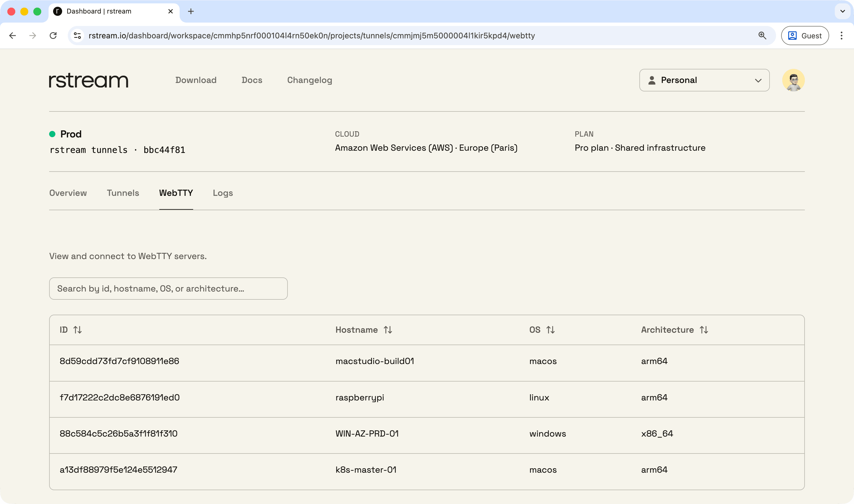Switch to the Overview tab
Image resolution: width=854 pixels, height=504 pixels.
coord(68,193)
